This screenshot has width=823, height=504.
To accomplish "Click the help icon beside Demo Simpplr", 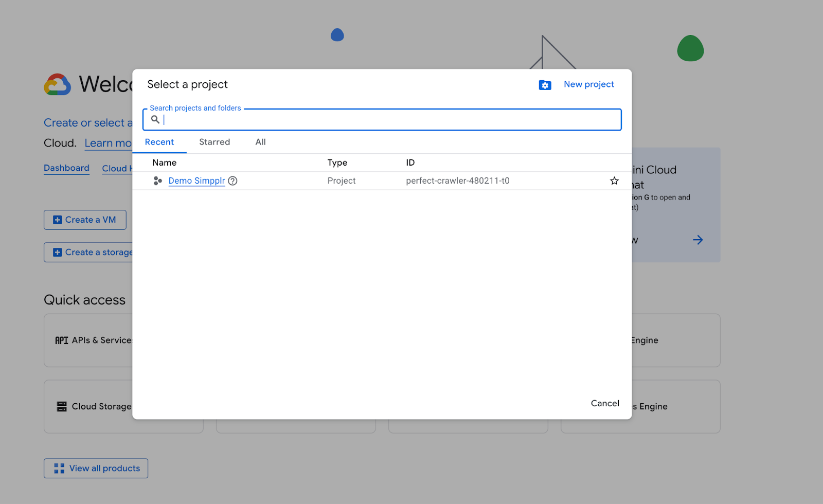I will [x=232, y=181].
